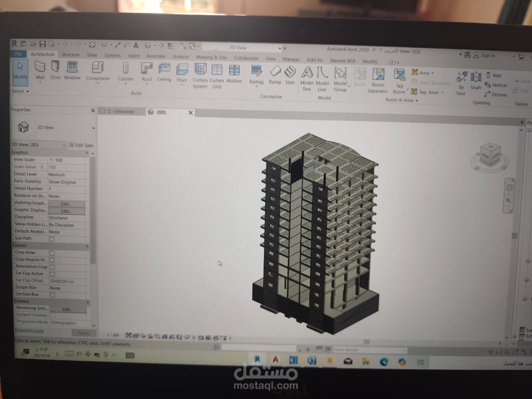The image size is (532, 399).
Task: Activate the Floor tool
Action: (182, 71)
